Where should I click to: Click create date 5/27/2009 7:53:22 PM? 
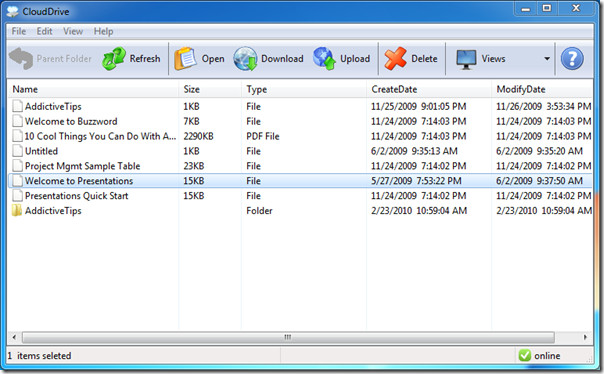point(416,181)
